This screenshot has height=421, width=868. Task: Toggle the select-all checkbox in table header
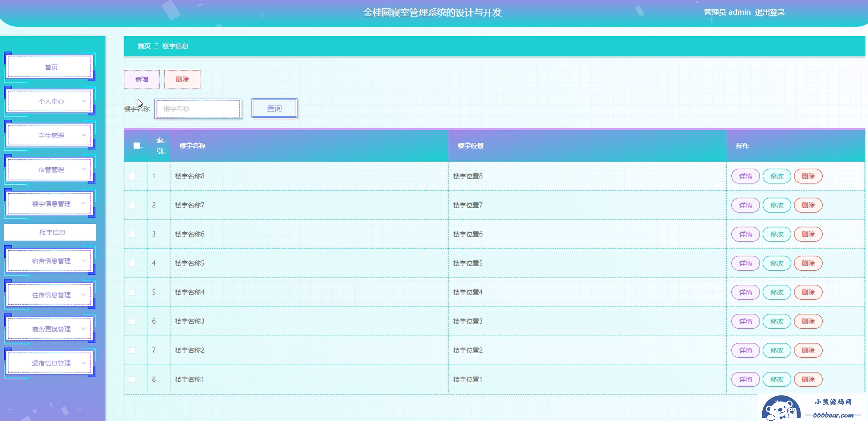[137, 145]
